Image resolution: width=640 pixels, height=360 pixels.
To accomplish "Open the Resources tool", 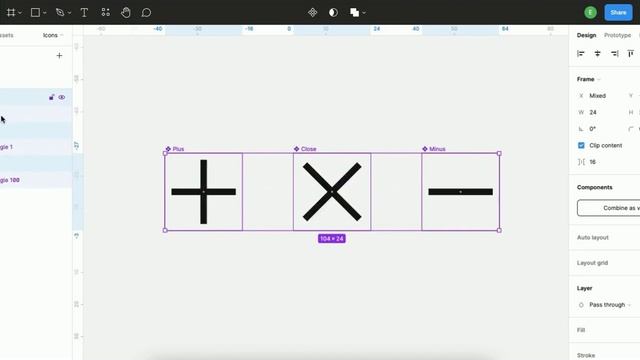I will [105, 13].
